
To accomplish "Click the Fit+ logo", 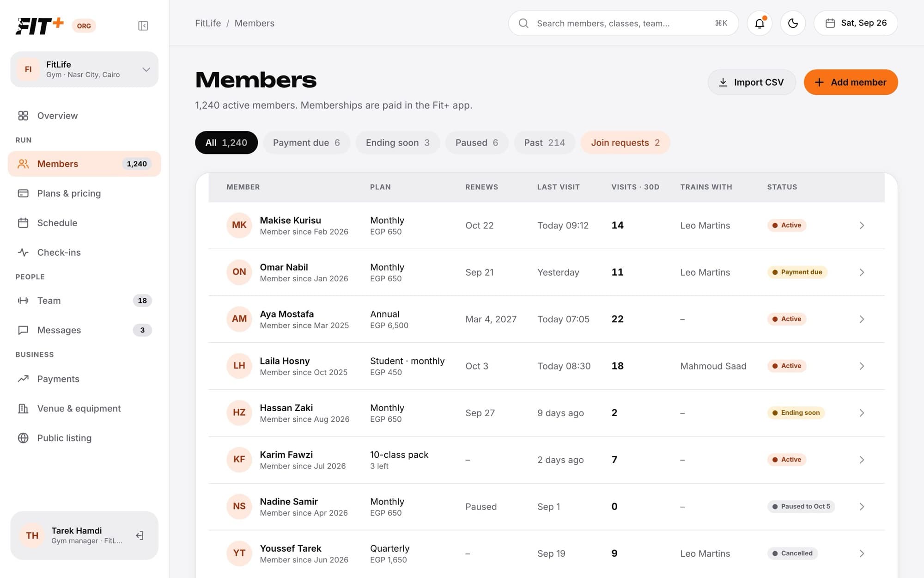I will pyautogui.click(x=40, y=26).
